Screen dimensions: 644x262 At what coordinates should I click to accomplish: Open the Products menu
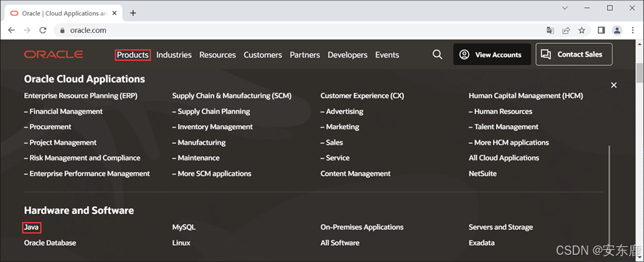(x=133, y=54)
